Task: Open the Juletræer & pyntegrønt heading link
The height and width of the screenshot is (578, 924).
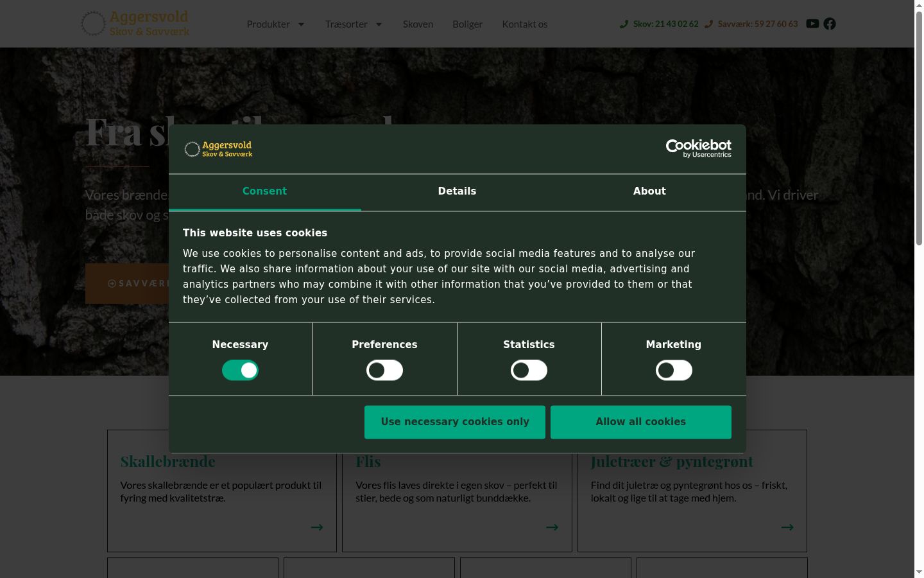Action: pyautogui.click(x=672, y=461)
